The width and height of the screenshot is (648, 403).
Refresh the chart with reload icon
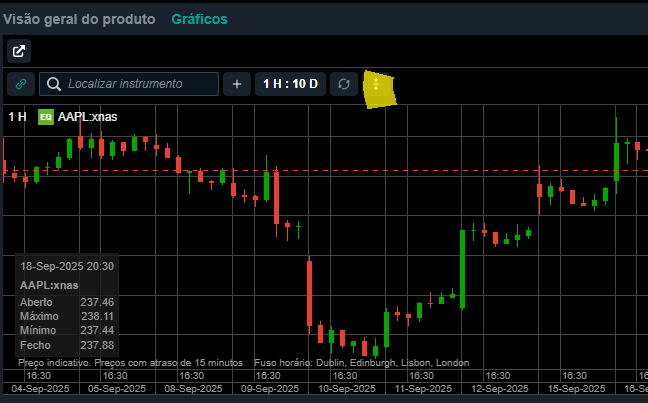coord(344,84)
